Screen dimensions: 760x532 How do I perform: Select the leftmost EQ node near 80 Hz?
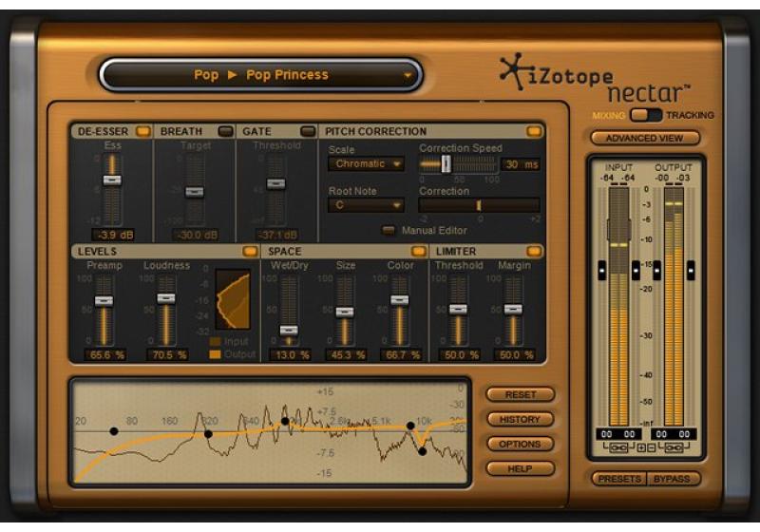[114, 430]
